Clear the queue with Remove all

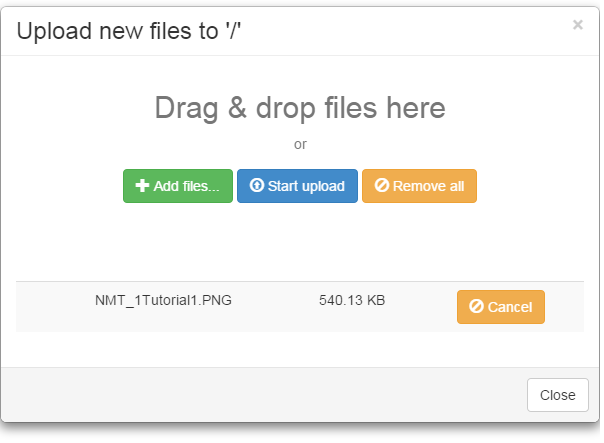pos(419,186)
